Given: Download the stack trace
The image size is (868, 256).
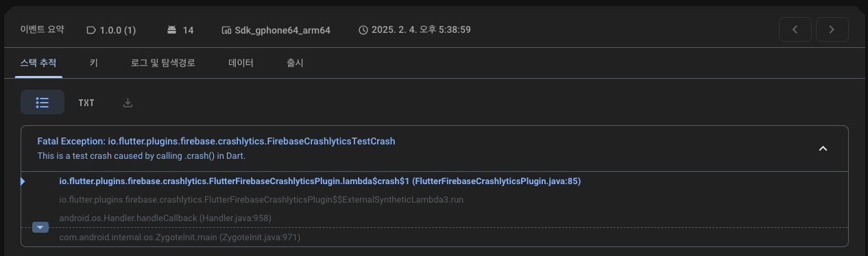Looking at the screenshot, I should (x=128, y=103).
